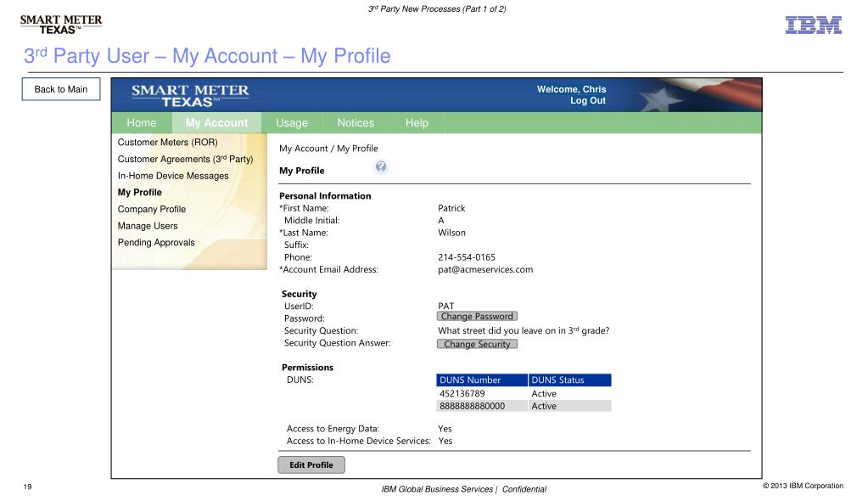The height and width of the screenshot is (501, 868).
Task: Select My Profile in the sidebar
Action: point(139,192)
